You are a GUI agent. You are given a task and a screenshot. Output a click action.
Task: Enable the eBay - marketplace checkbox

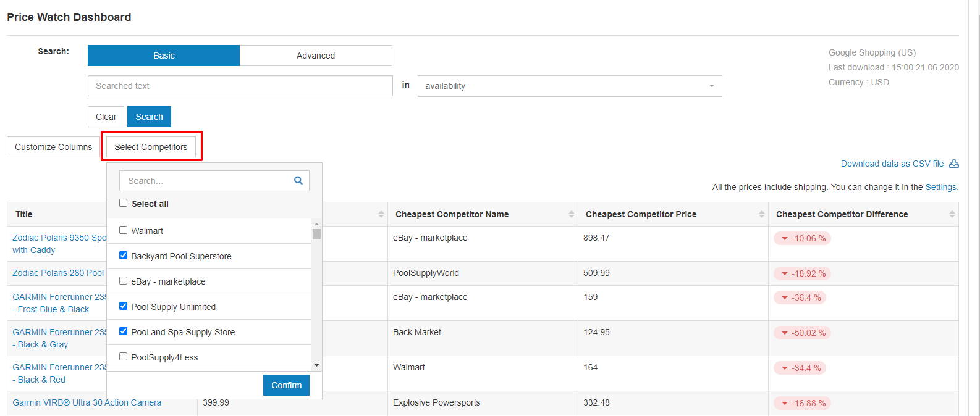pos(124,281)
